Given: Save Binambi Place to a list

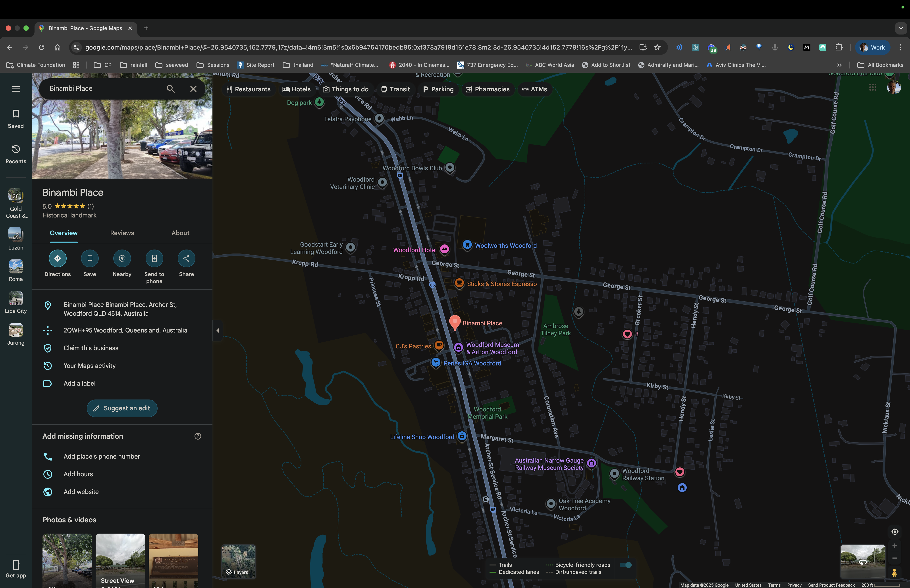Looking at the screenshot, I should pos(90,263).
